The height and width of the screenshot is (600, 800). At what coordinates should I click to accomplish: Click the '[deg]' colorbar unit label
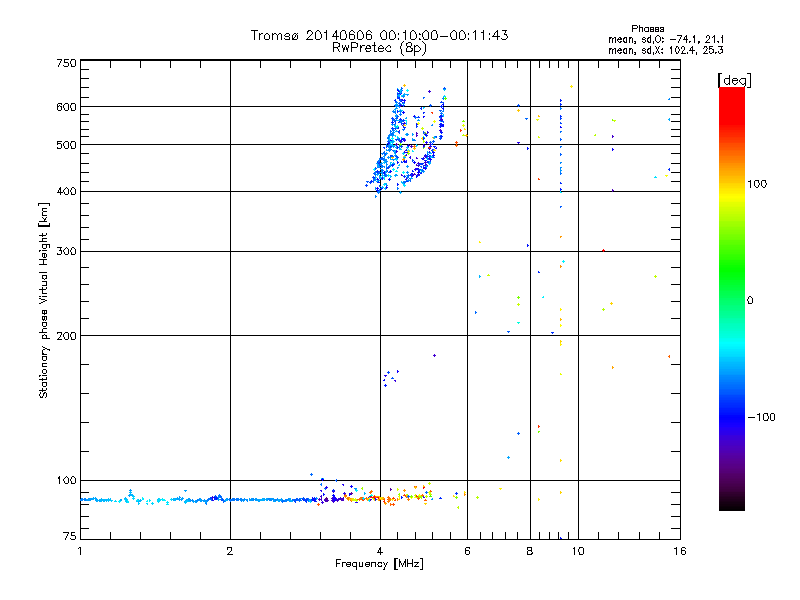click(734, 80)
